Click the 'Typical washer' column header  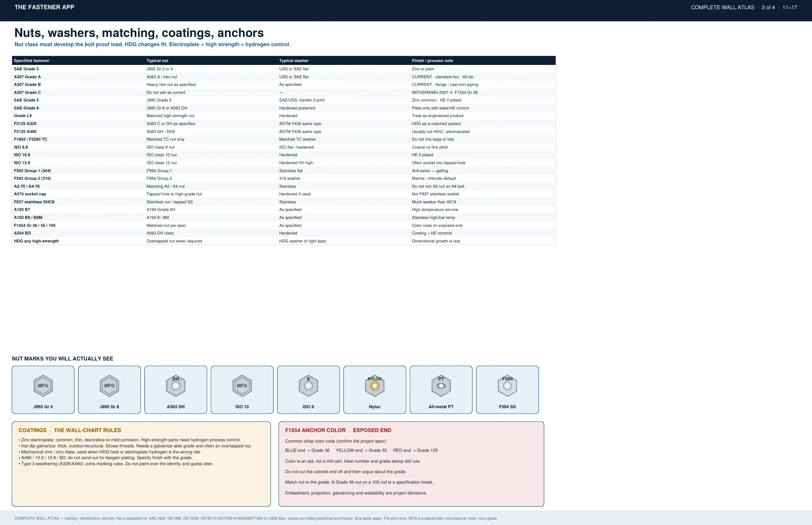[294, 61]
